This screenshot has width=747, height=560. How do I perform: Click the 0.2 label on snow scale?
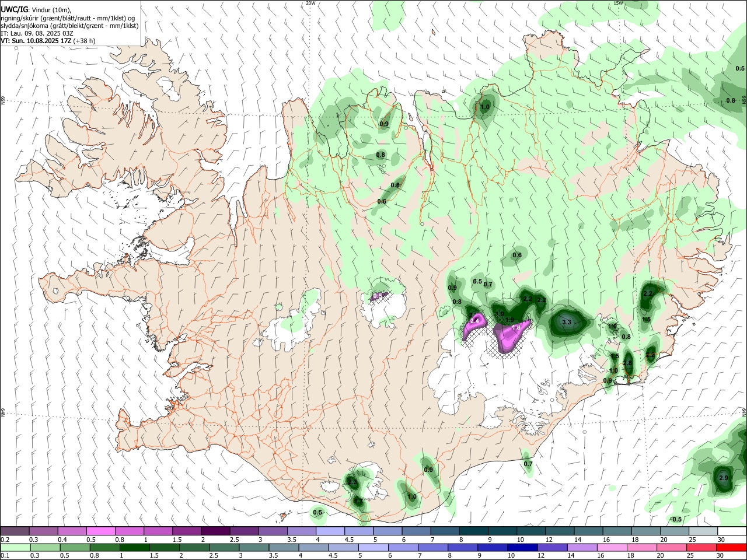[x=5, y=540]
